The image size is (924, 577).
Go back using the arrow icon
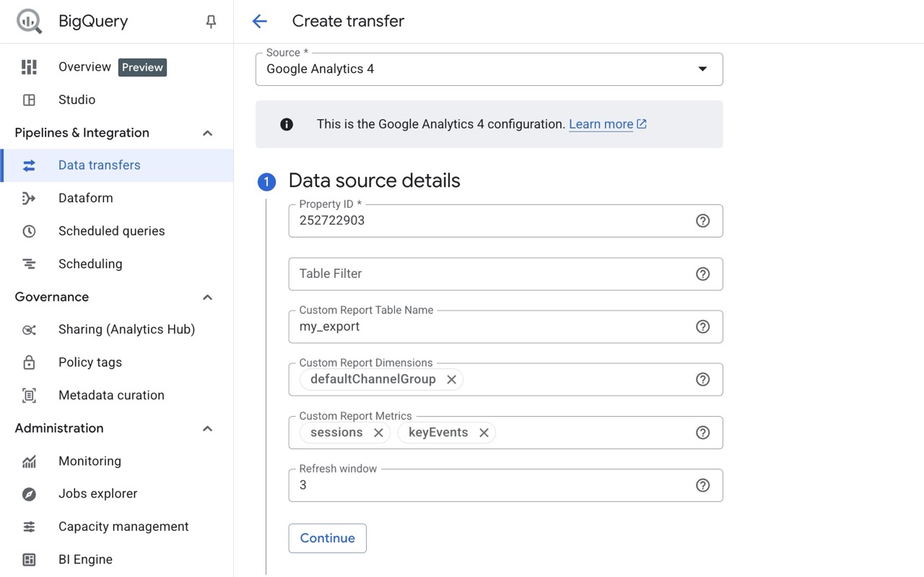tap(260, 22)
